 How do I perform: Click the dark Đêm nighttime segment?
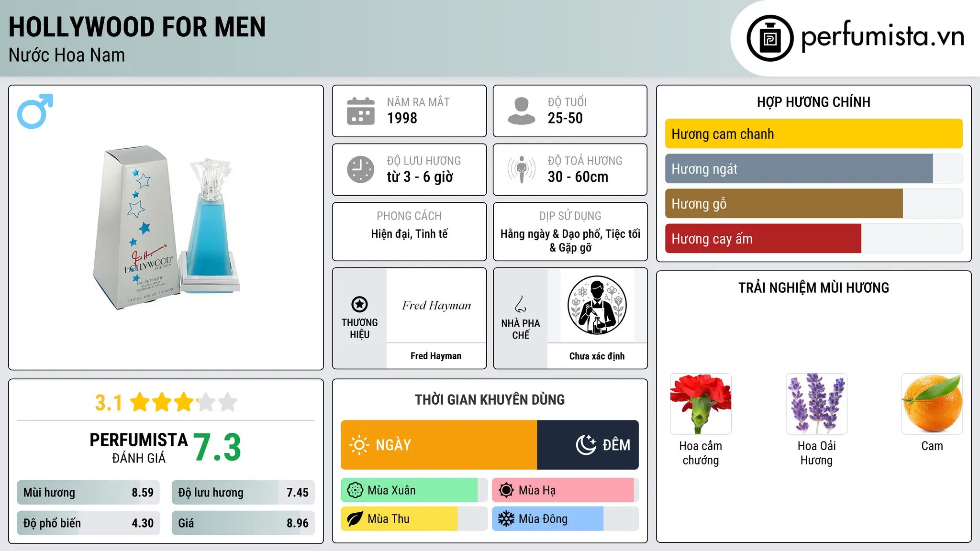tap(588, 445)
